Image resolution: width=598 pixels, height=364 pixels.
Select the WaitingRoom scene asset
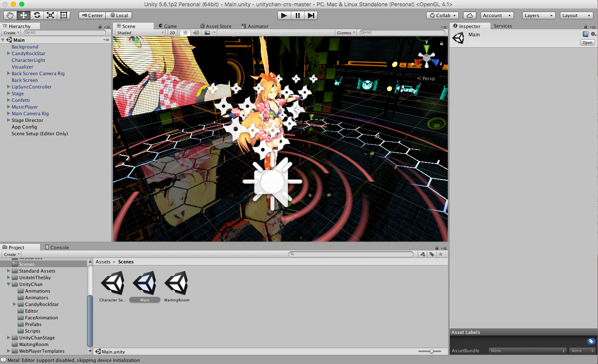tap(177, 287)
